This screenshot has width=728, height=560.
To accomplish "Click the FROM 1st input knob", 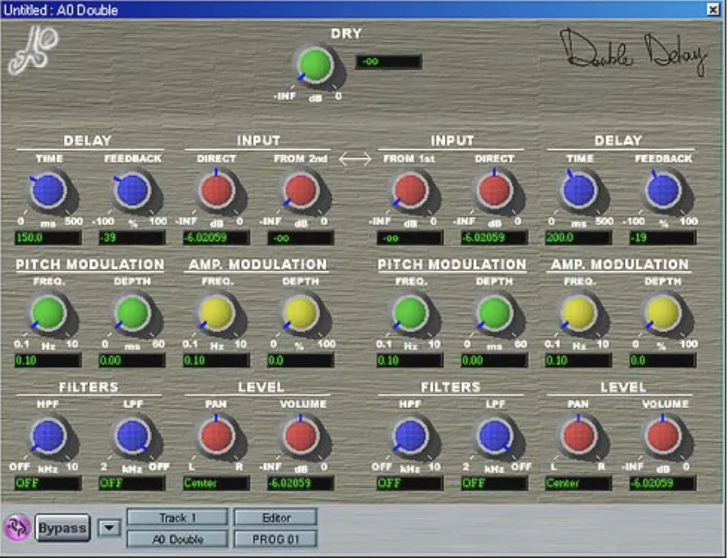I will click(410, 191).
